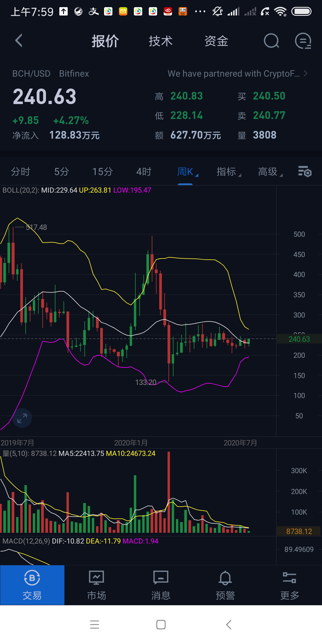Viewport: 322px width, 644px height.
Task: Tap the sell price 240.77
Action: point(269,115)
